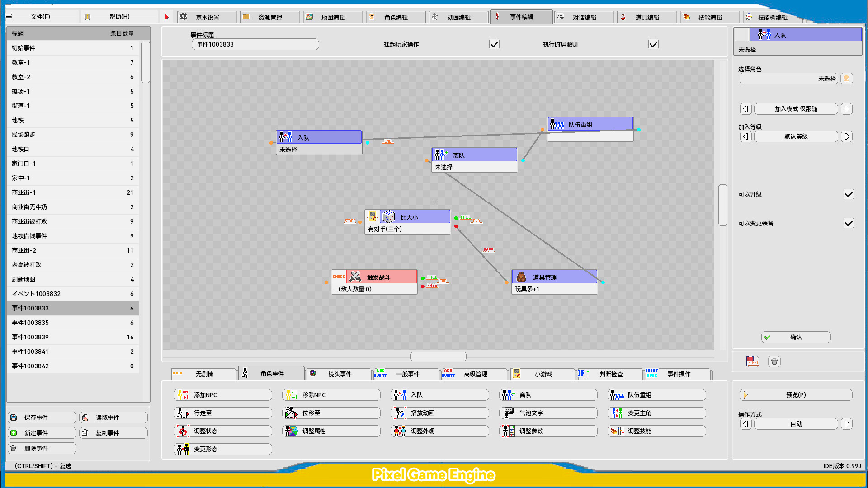This screenshot has height=488, width=868.
Task: Click right arrow next to 加入模式:仅跟随
Action: (x=847, y=109)
